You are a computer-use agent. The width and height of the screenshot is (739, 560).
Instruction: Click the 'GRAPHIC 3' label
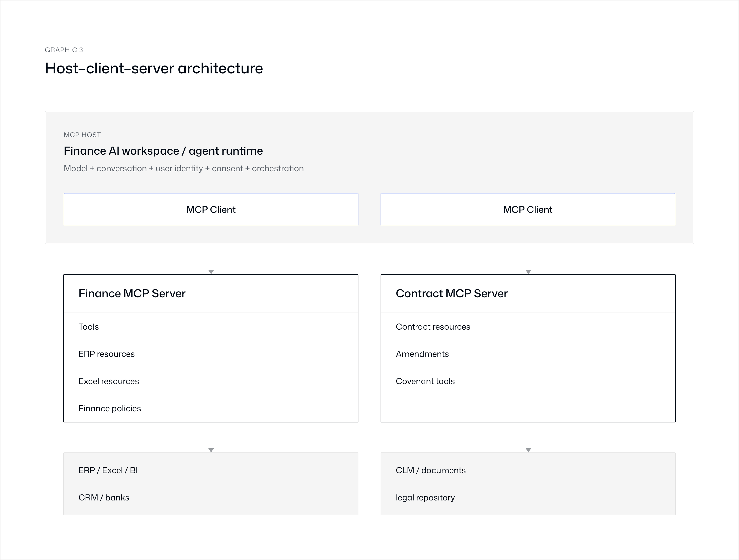tap(64, 50)
